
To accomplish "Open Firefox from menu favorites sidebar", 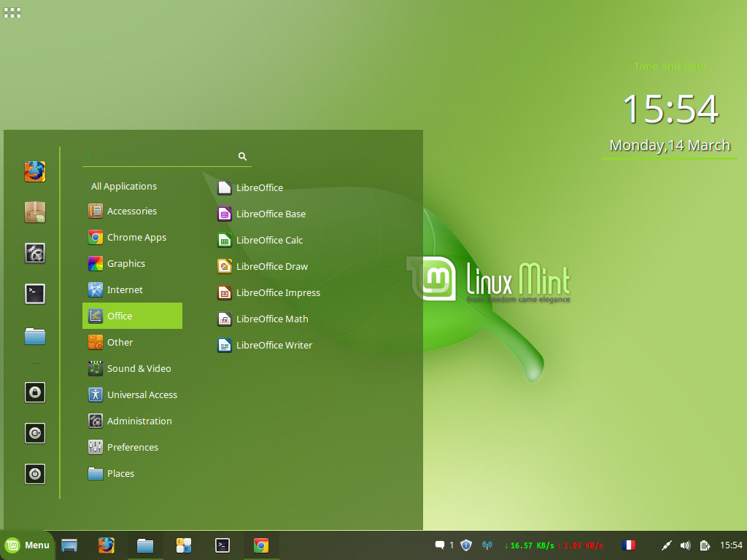I will pos(35,171).
